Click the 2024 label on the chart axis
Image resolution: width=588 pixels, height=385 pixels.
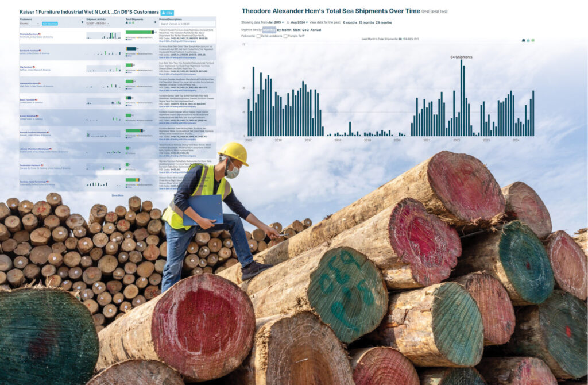click(x=516, y=140)
